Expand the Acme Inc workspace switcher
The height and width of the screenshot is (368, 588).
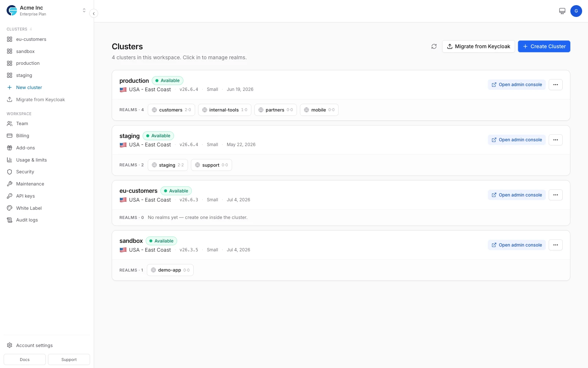[84, 11]
